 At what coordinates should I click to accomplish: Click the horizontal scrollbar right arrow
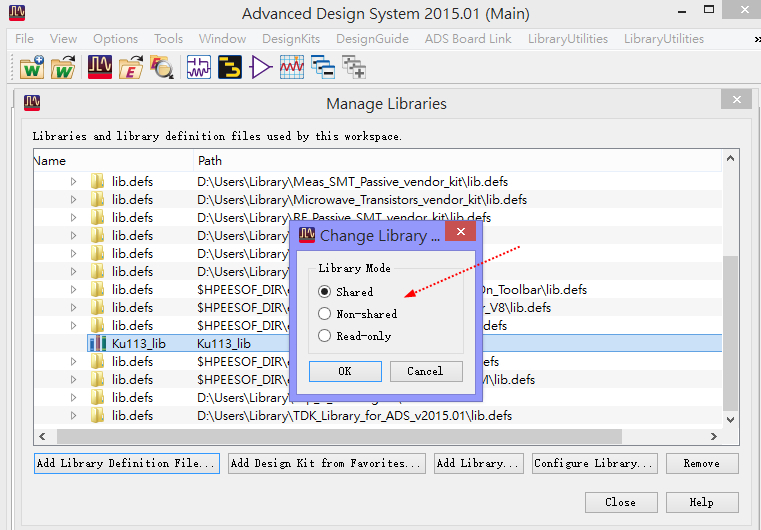coord(713,436)
